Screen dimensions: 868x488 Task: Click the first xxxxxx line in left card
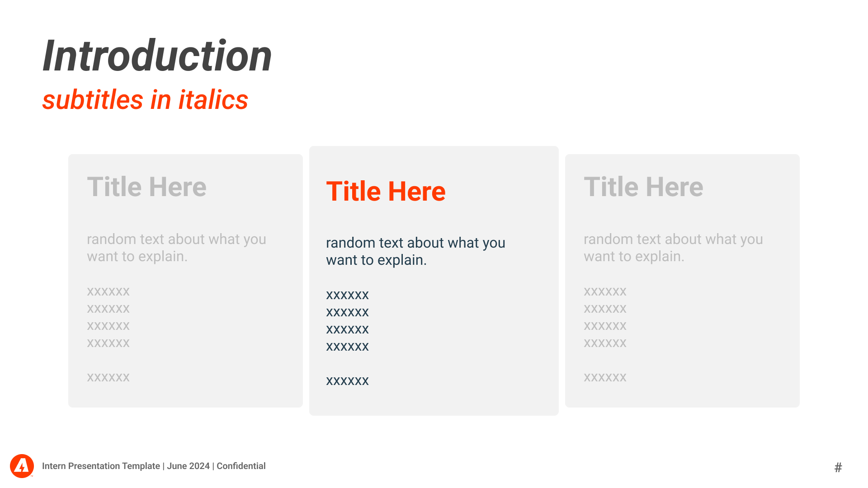pyautogui.click(x=108, y=291)
